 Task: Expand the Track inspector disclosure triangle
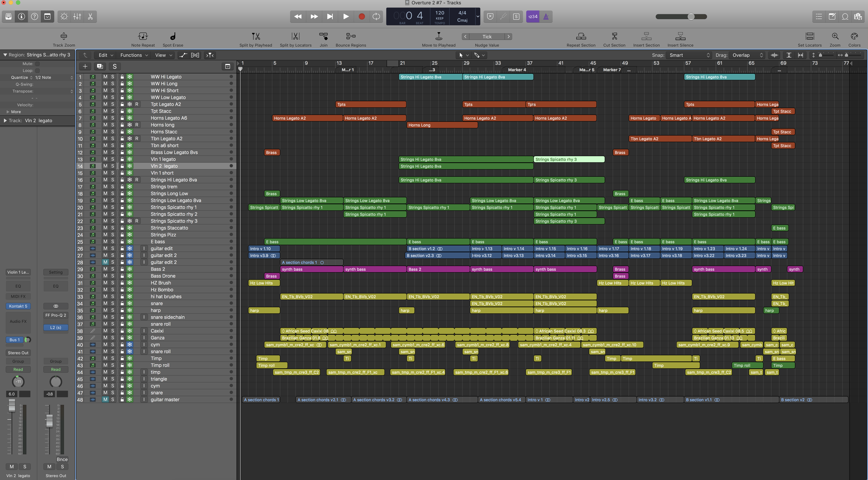point(5,121)
